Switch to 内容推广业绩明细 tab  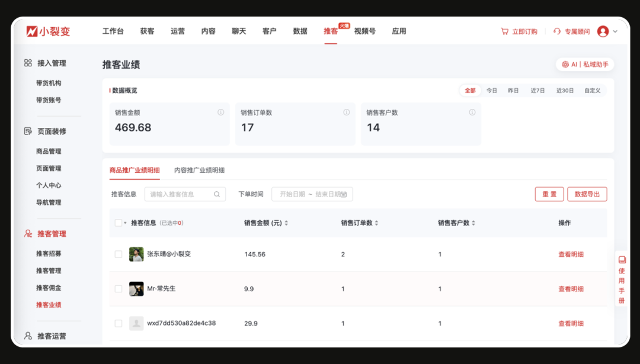pos(200,170)
